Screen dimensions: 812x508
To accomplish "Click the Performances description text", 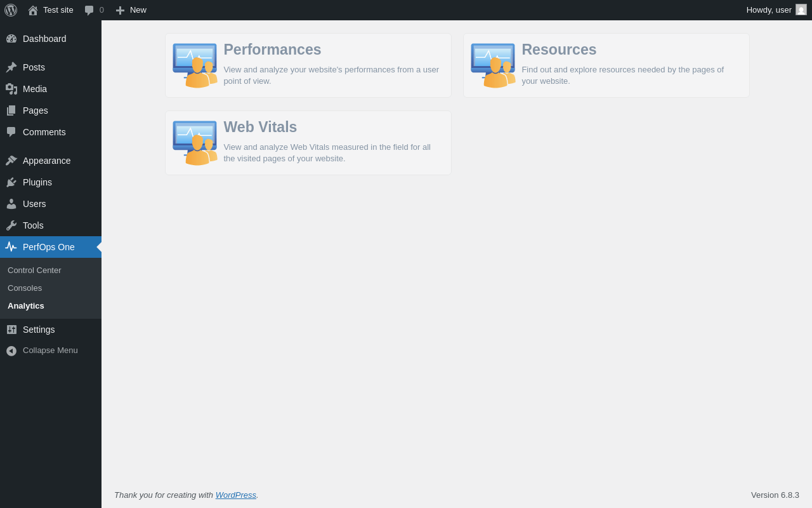I will [x=331, y=76].
